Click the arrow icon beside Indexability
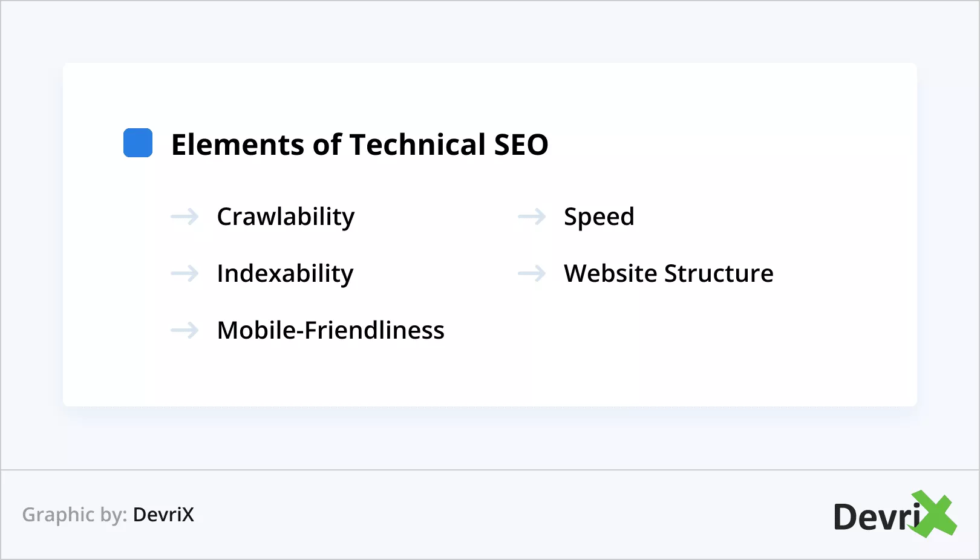Screen dimensions: 980x560 pyautogui.click(x=185, y=273)
